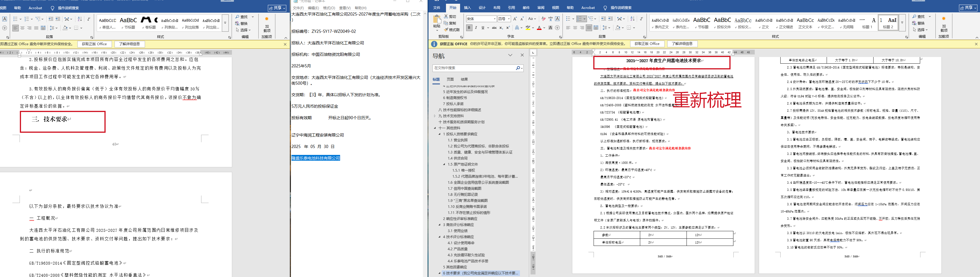Screen dimensions: 980x277
Task: Click the 选择 (Select) button in the left Word window
Action: coord(243,30)
